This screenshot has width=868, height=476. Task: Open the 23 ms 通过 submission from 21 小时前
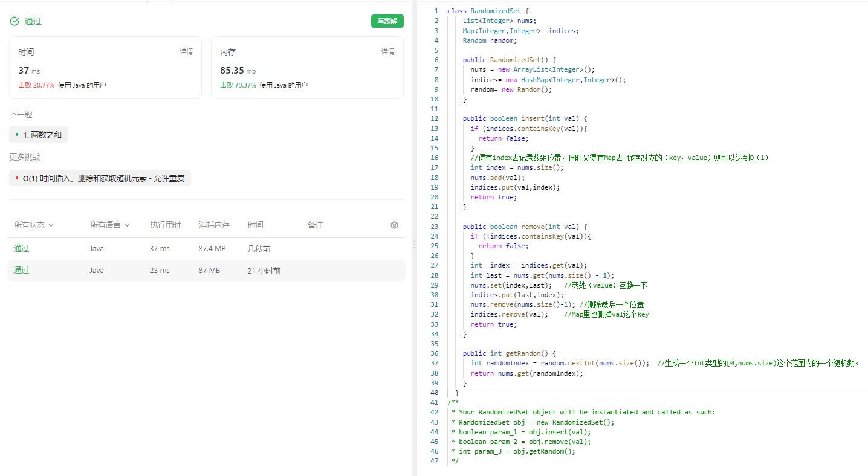206,271
